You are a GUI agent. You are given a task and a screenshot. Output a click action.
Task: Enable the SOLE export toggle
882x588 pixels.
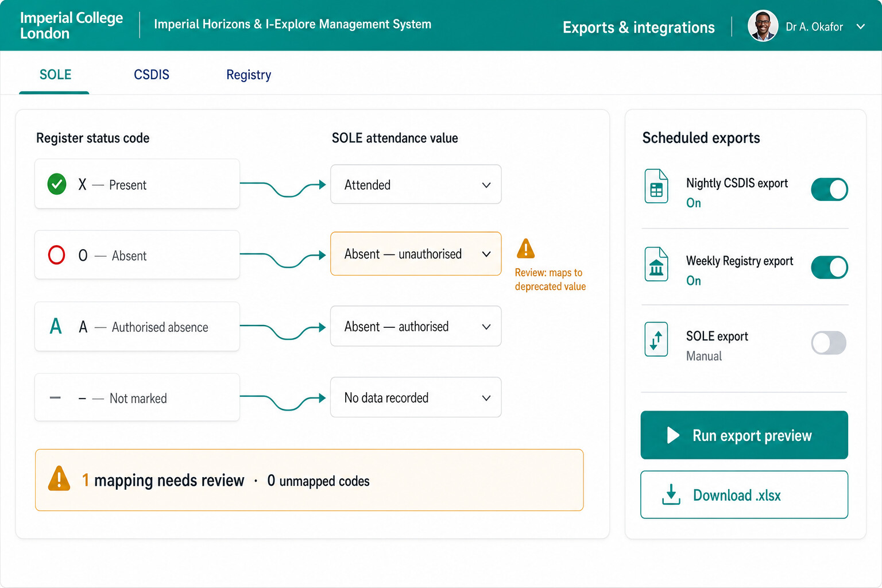coord(829,343)
